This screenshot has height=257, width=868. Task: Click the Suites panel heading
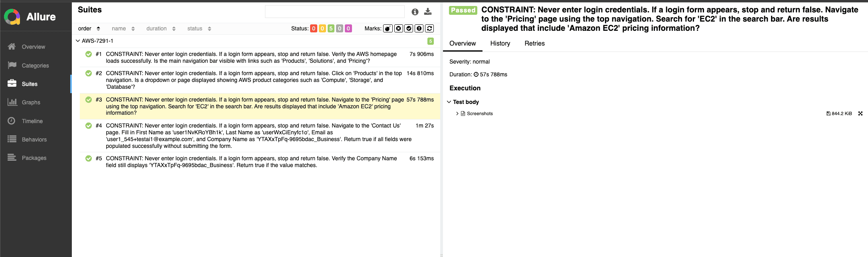pyautogui.click(x=90, y=10)
